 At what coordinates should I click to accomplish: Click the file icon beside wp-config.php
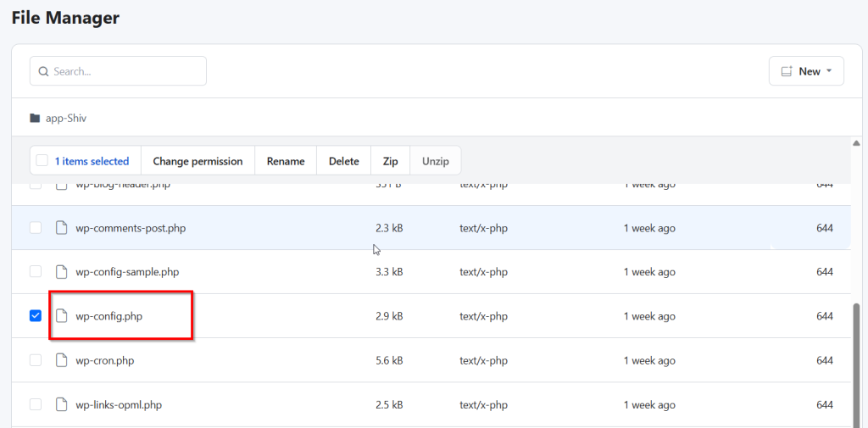point(61,316)
